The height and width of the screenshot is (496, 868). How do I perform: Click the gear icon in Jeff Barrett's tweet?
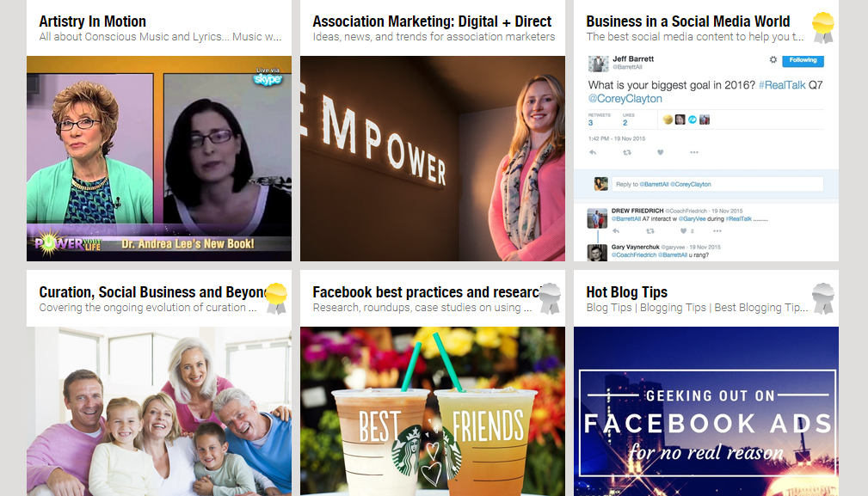click(x=773, y=59)
